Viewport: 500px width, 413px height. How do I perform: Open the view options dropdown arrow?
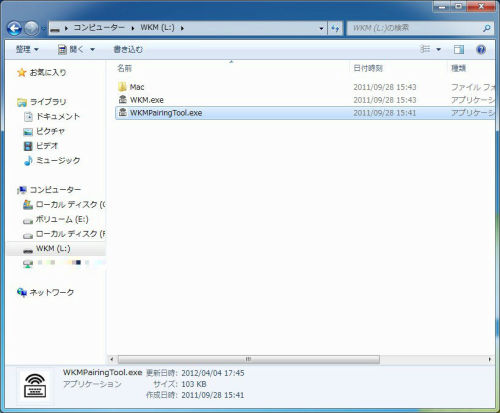coord(439,50)
